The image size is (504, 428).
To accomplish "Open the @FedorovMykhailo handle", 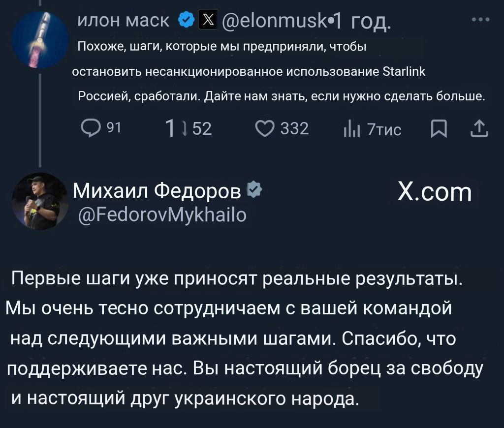I will (x=163, y=214).
